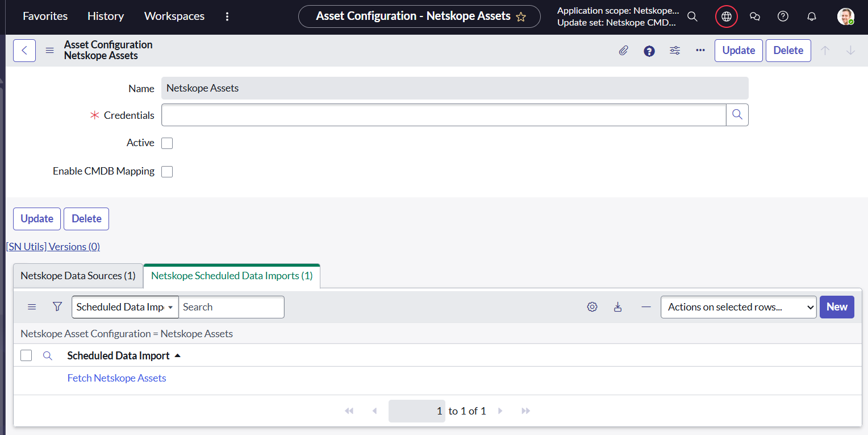The height and width of the screenshot is (435, 868).
Task: Open the form context menu beside the record title
Action: point(50,51)
